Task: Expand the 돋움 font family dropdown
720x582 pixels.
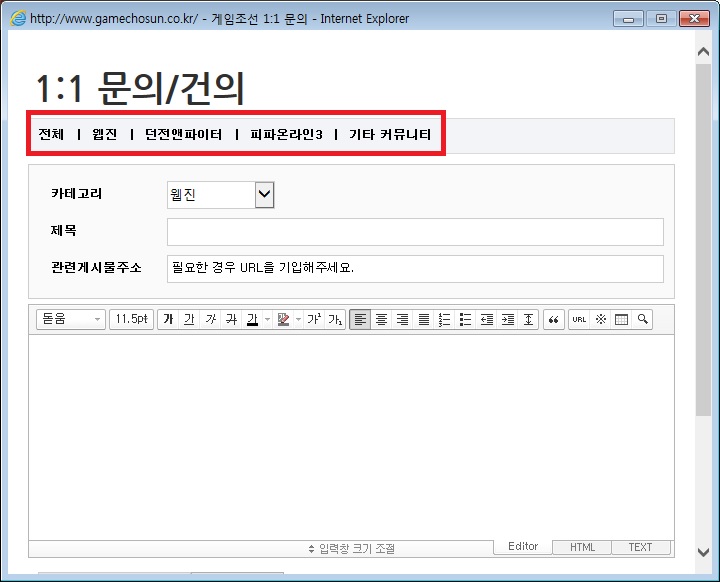Action: pos(70,320)
